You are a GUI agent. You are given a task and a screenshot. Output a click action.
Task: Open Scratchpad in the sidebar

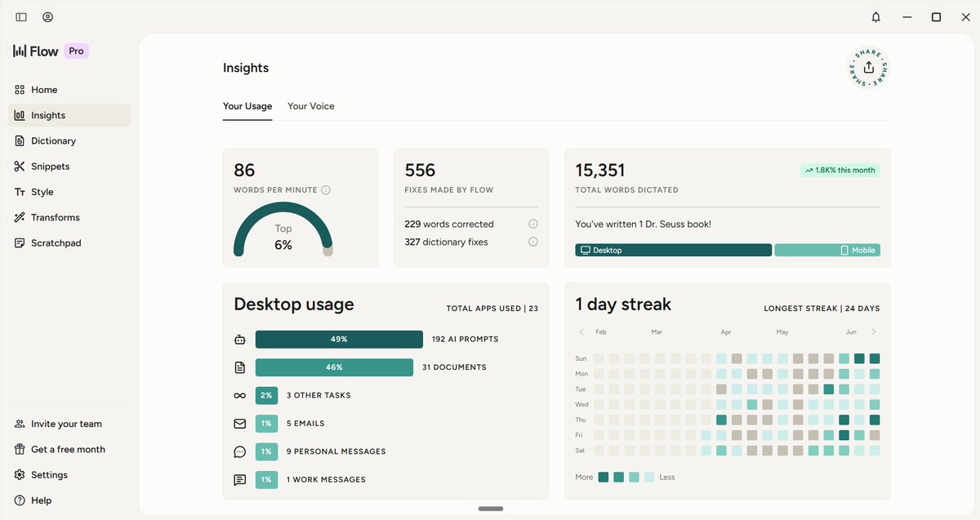tap(69, 242)
